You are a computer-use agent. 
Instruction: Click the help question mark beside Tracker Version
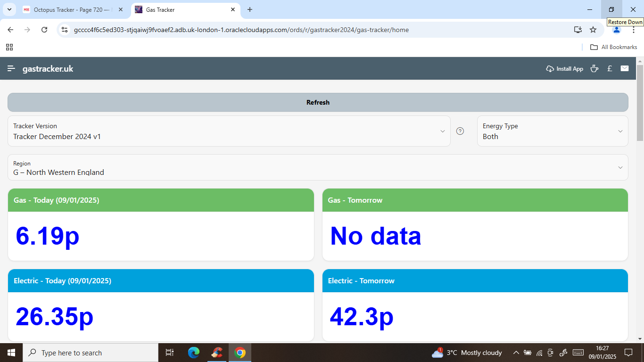(460, 131)
